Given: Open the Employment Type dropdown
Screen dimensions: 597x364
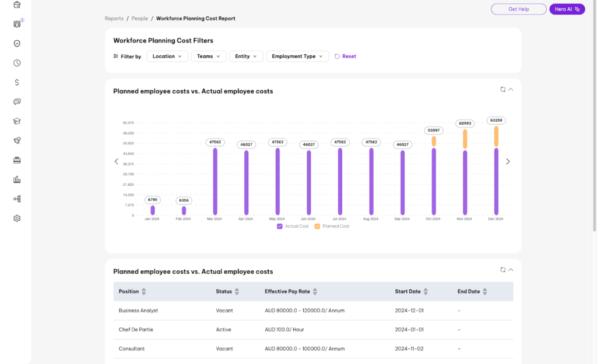Looking at the screenshot, I should pyautogui.click(x=297, y=56).
